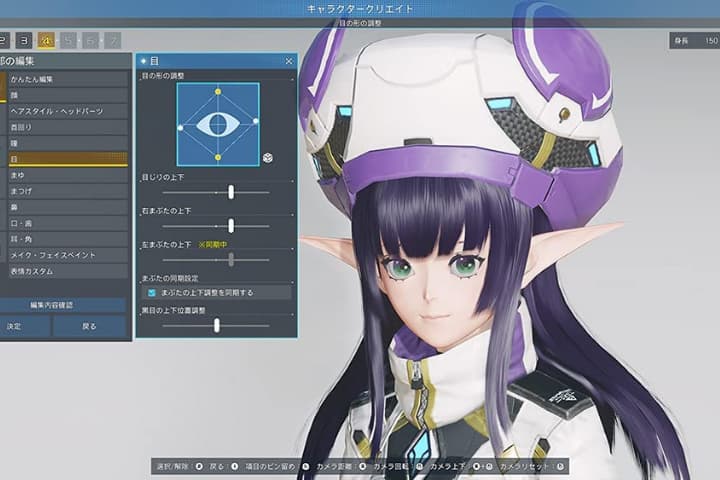
Task: Open the 顔 face menu entry
Action: pos(68,95)
